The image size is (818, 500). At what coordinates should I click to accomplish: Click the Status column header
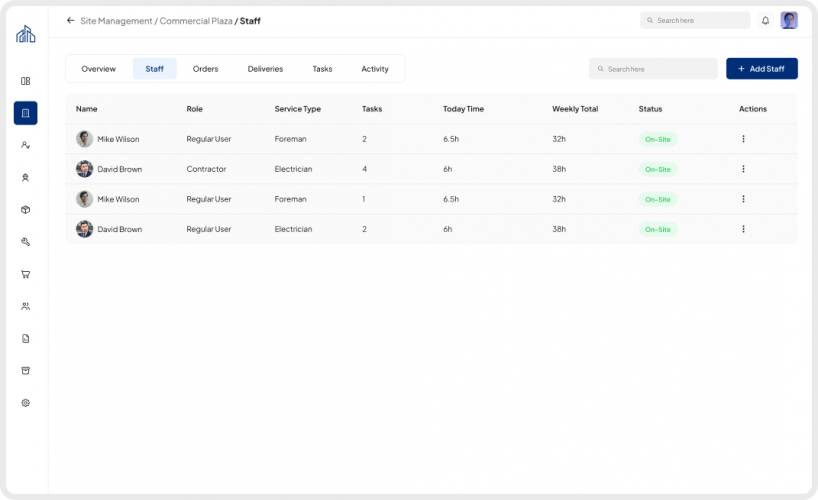(650, 109)
